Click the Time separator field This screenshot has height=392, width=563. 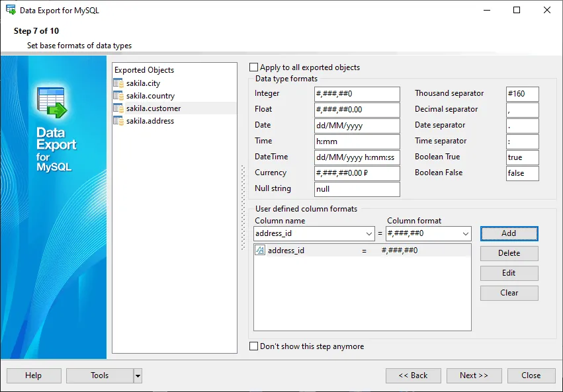coord(523,141)
